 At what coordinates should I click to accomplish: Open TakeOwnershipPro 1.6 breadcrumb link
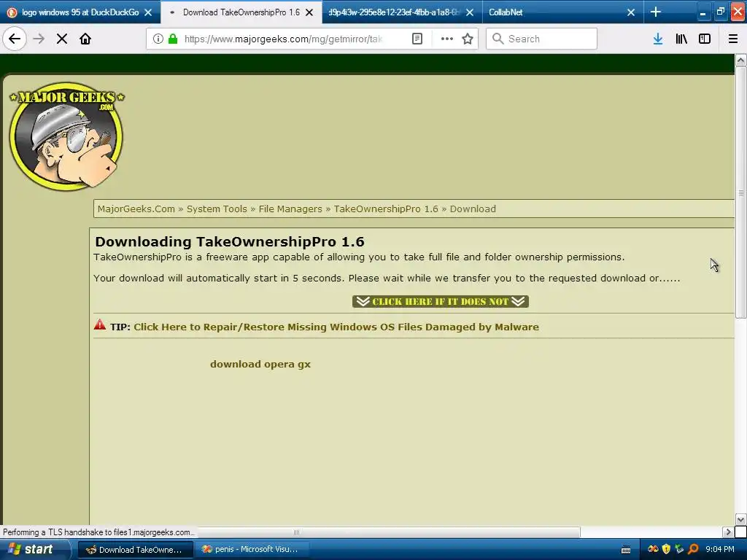385,209
